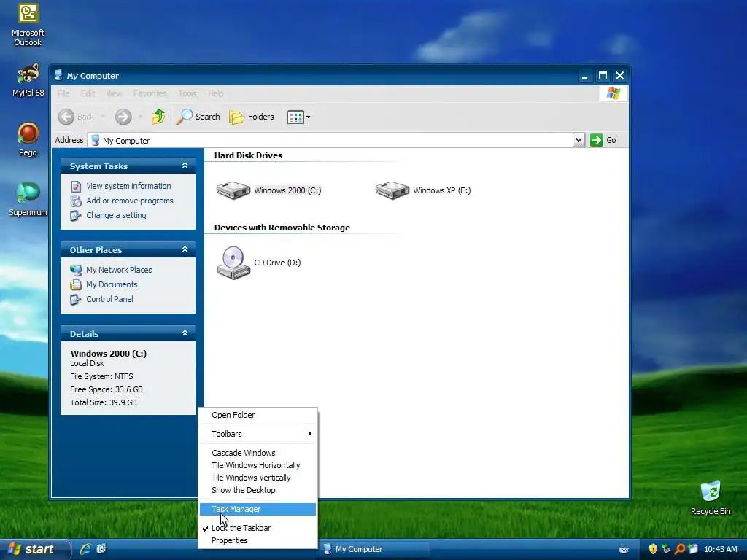Launch Task Manager from context menu
The height and width of the screenshot is (560, 747).
click(x=258, y=509)
